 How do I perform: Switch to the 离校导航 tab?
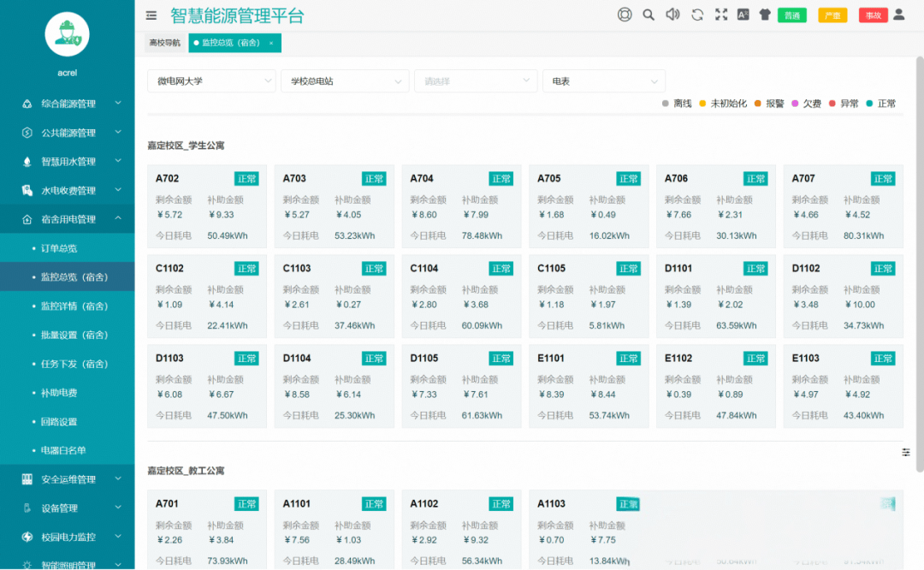coord(164,42)
